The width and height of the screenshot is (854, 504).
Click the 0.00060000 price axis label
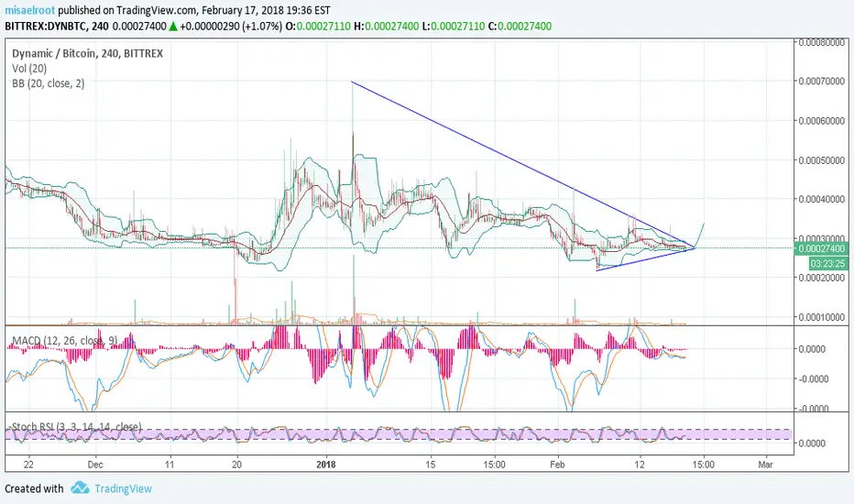pyautogui.click(x=822, y=121)
